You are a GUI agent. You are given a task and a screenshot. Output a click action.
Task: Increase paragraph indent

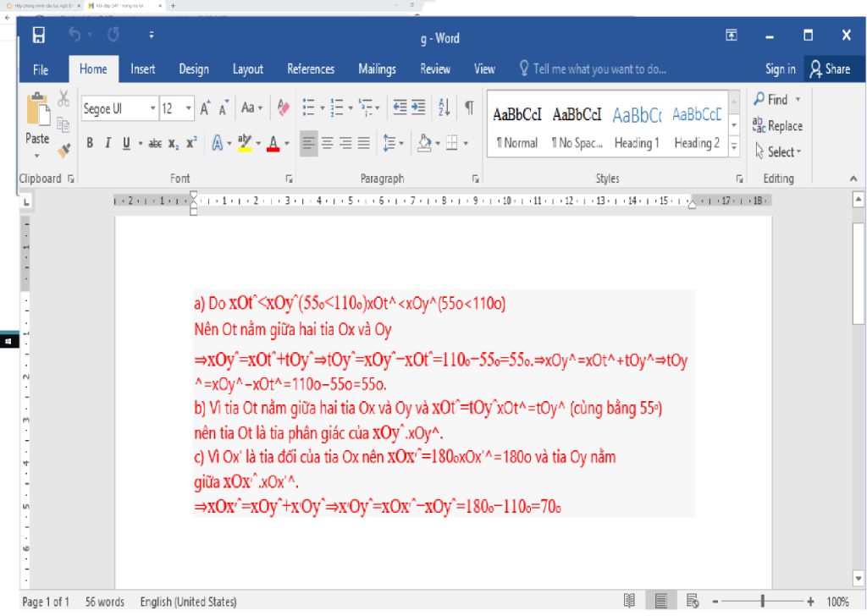pyautogui.click(x=418, y=107)
